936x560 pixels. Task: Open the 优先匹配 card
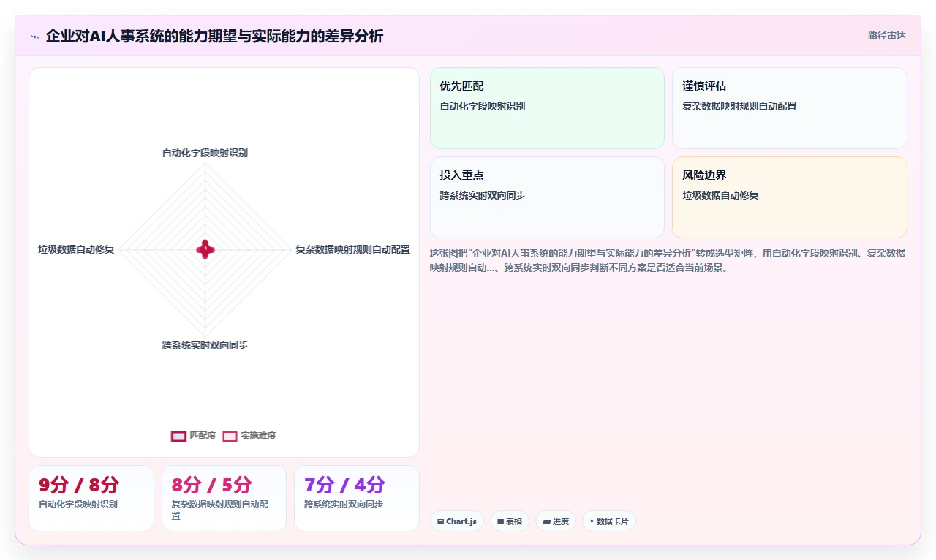point(547,108)
